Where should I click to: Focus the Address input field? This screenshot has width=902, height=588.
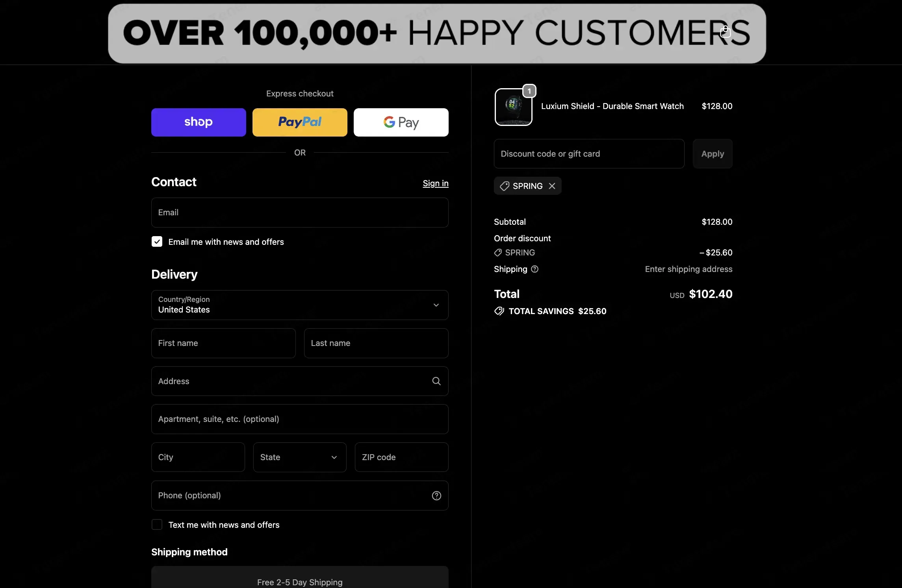pos(300,381)
